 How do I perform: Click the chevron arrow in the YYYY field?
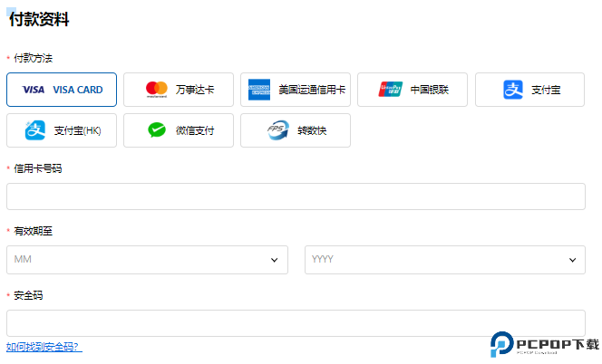tap(571, 260)
